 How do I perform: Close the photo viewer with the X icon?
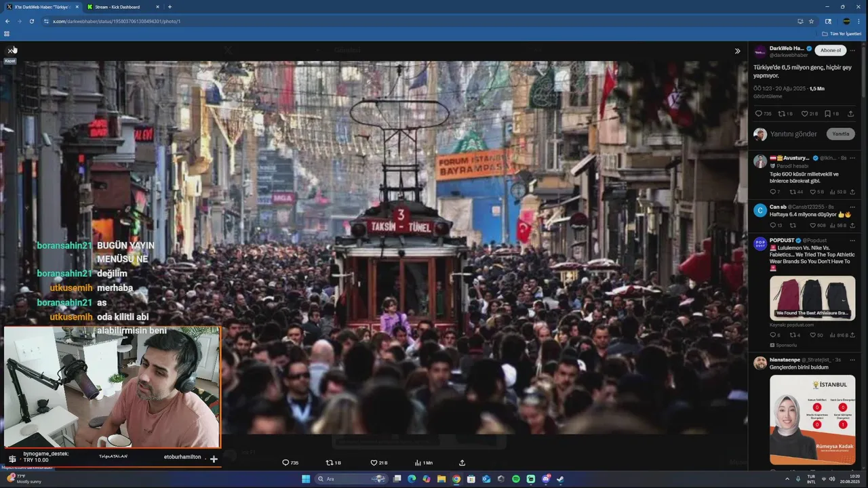click(10, 50)
